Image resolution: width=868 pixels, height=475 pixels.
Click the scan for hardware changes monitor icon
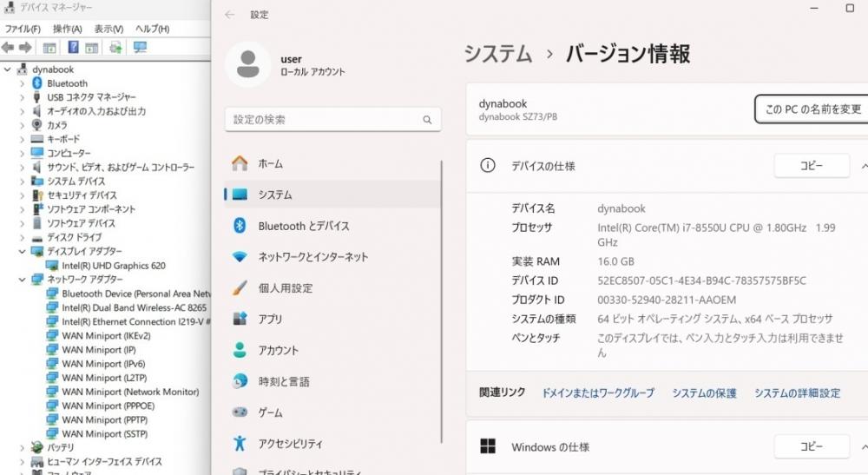click(140, 48)
